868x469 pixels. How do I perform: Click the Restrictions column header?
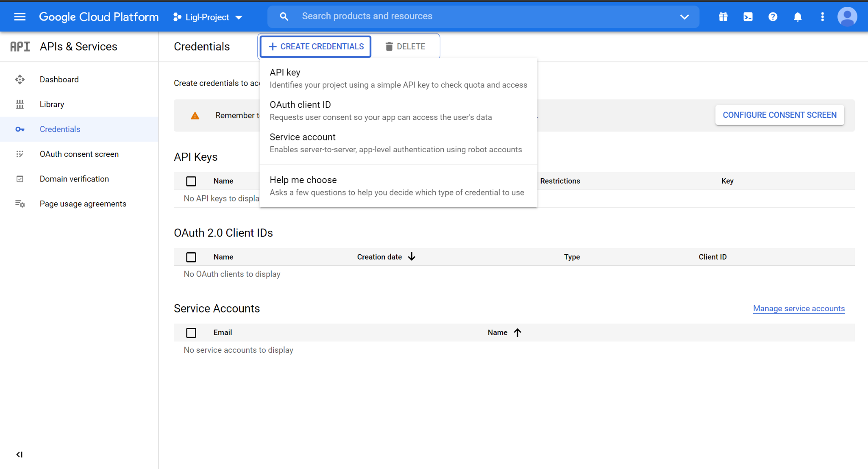560,181
